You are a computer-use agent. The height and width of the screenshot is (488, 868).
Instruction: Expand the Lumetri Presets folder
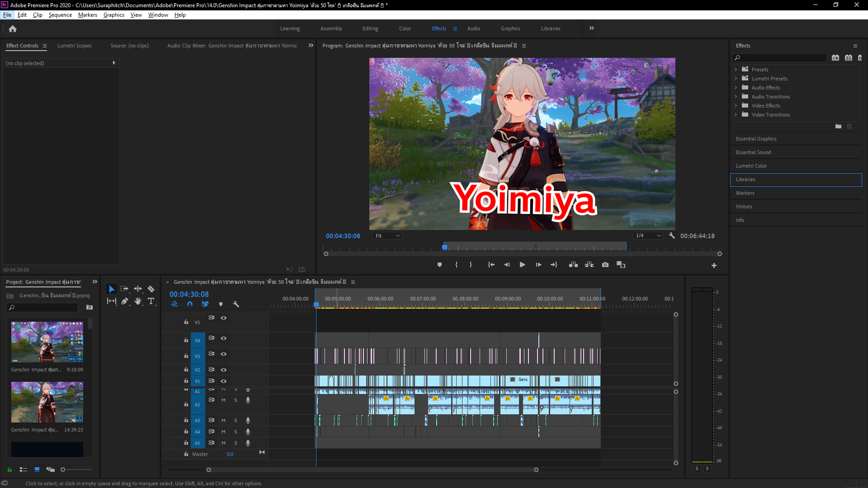(x=736, y=79)
